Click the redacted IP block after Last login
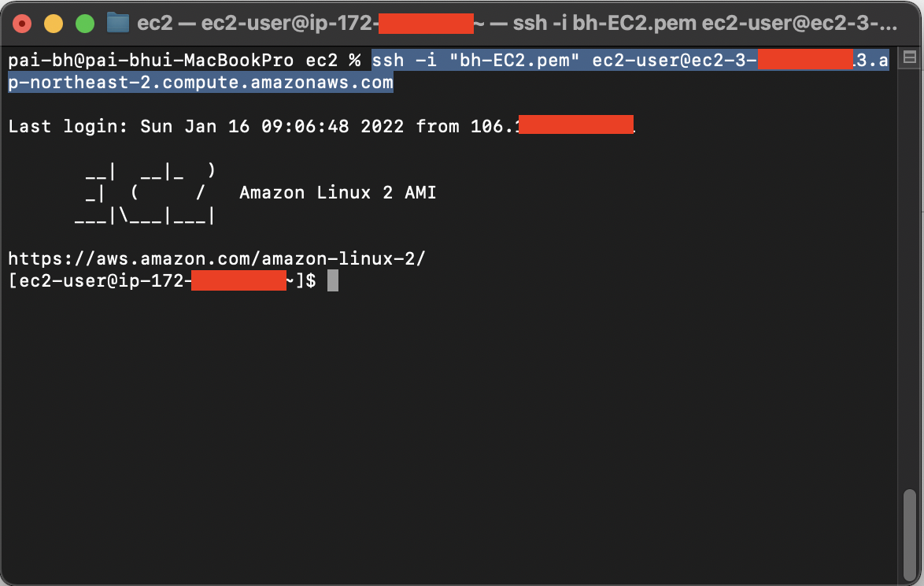This screenshot has height=586, width=924. [575, 124]
